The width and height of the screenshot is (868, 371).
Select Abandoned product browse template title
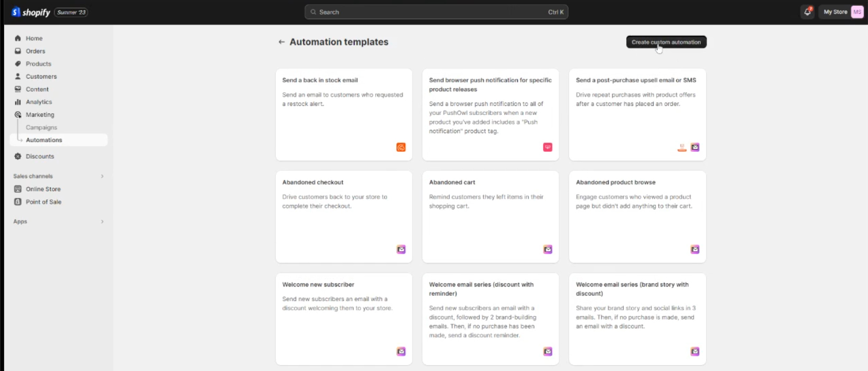point(615,182)
